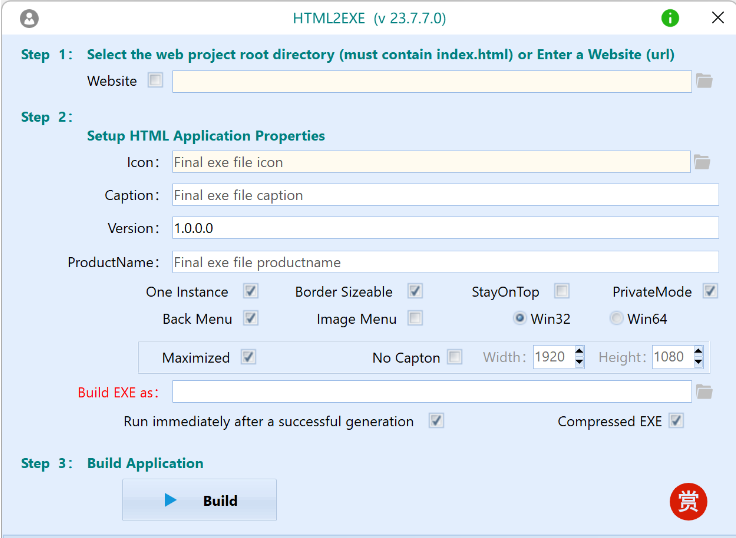Viewport: 736px width, 538px height.
Task: Uncheck the One Instance checkbox
Action: click(251, 291)
